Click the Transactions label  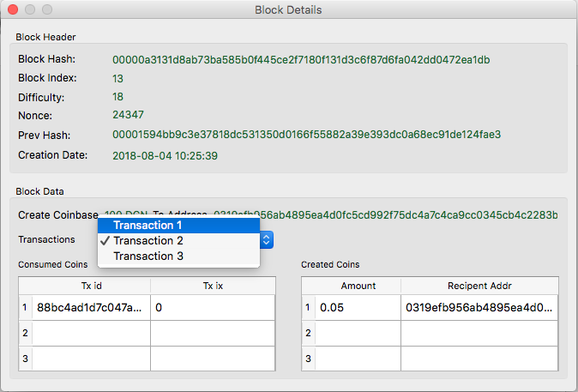[46, 239]
